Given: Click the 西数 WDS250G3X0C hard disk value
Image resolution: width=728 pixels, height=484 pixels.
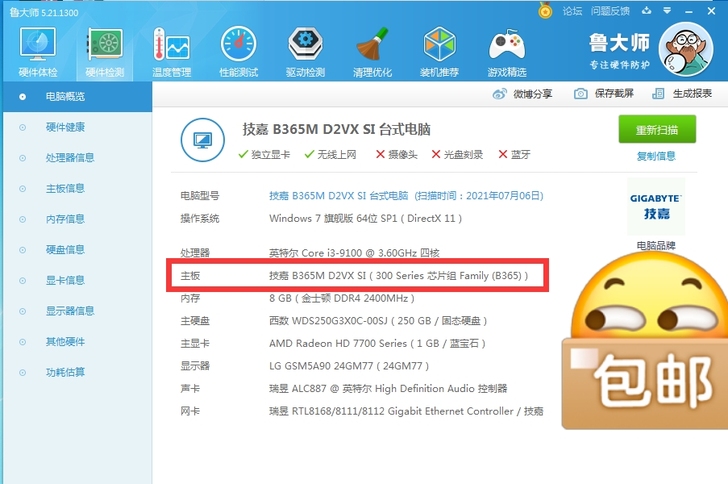Looking at the screenshot, I should pos(378,321).
